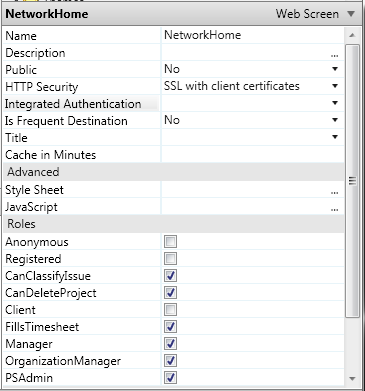Expand the Integrated Authentication dropdown
Image resolution: width=365 pixels, height=391 pixels.
coord(335,103)
